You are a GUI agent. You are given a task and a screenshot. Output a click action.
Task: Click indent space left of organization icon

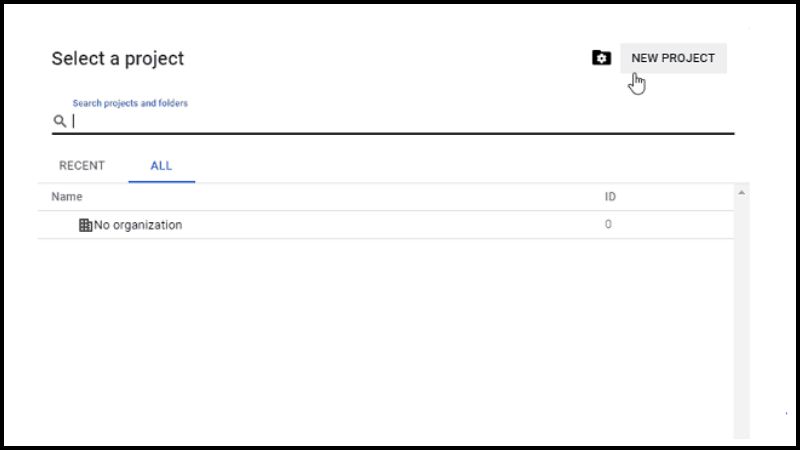tap(64, 225)
